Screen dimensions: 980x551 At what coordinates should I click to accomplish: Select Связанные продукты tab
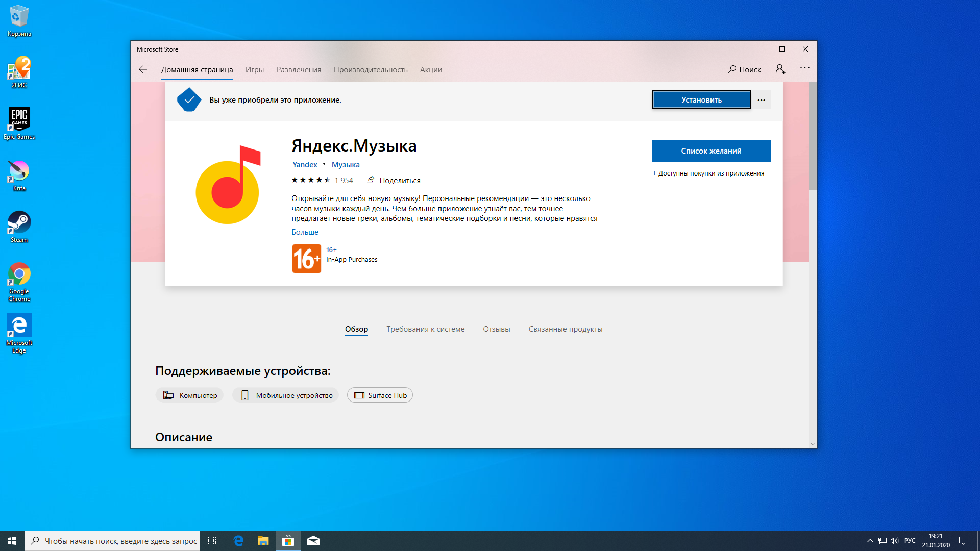click(566, 329)
